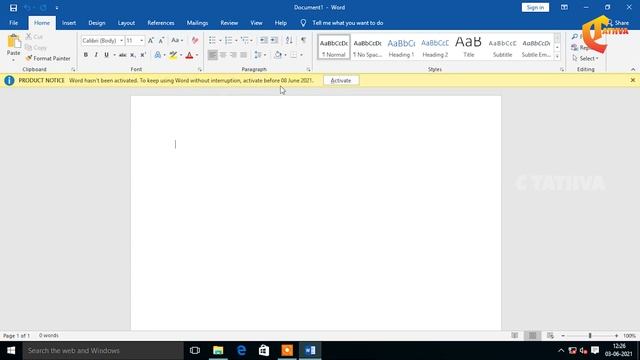Click the Sort icon
640x360 pixels.
(289, 40)
